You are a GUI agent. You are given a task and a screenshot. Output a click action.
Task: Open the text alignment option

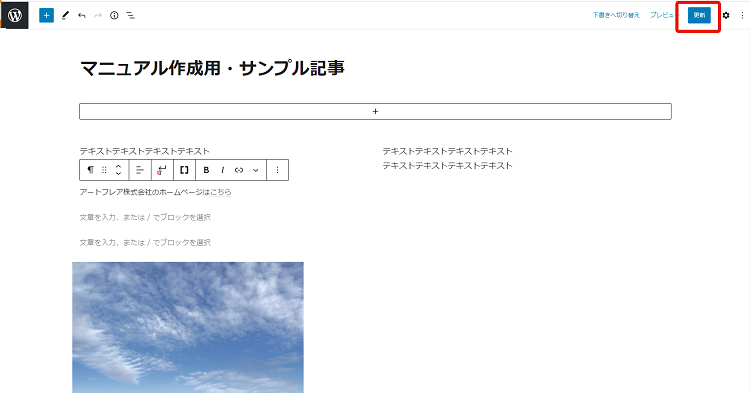[x=140, y=170]
